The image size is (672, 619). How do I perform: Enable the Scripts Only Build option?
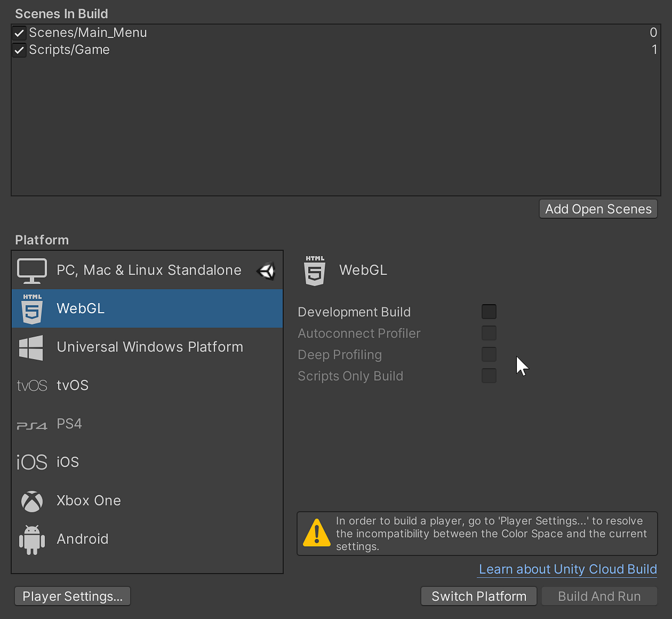point(488,375)
